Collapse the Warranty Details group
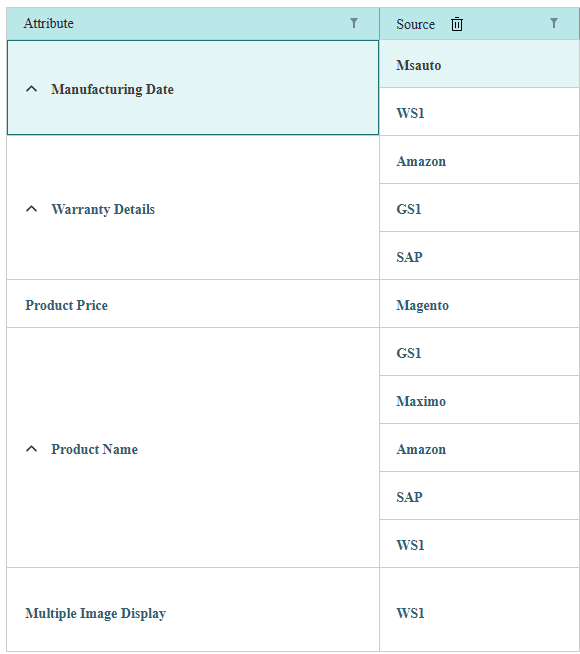The image size is (580, 654). [x=31, y=209]
